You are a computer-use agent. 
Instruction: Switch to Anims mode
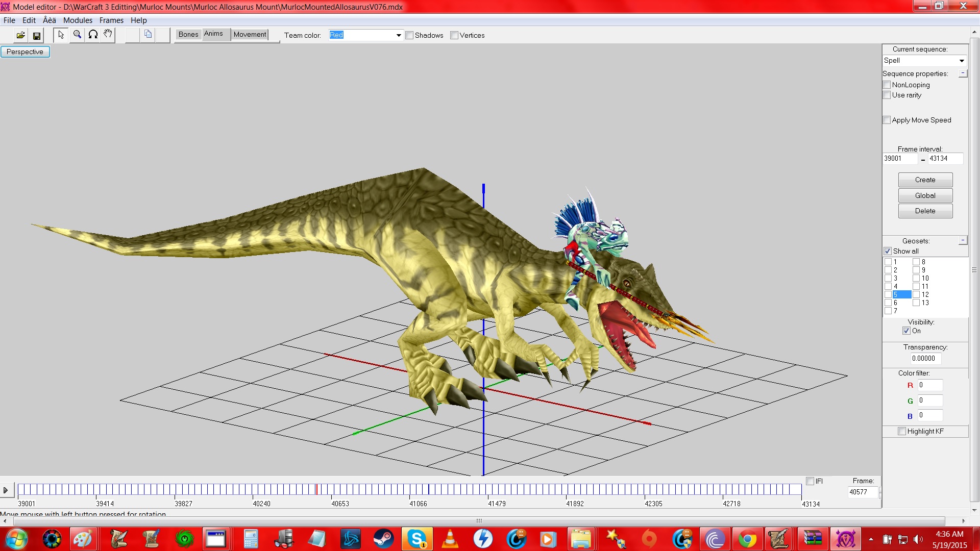[x=213, y=34]
